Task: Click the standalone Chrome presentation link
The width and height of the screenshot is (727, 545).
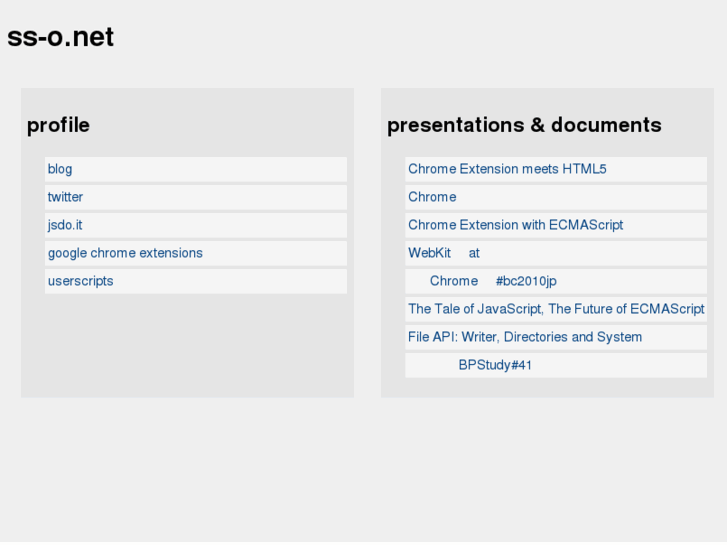Action: 432,197
